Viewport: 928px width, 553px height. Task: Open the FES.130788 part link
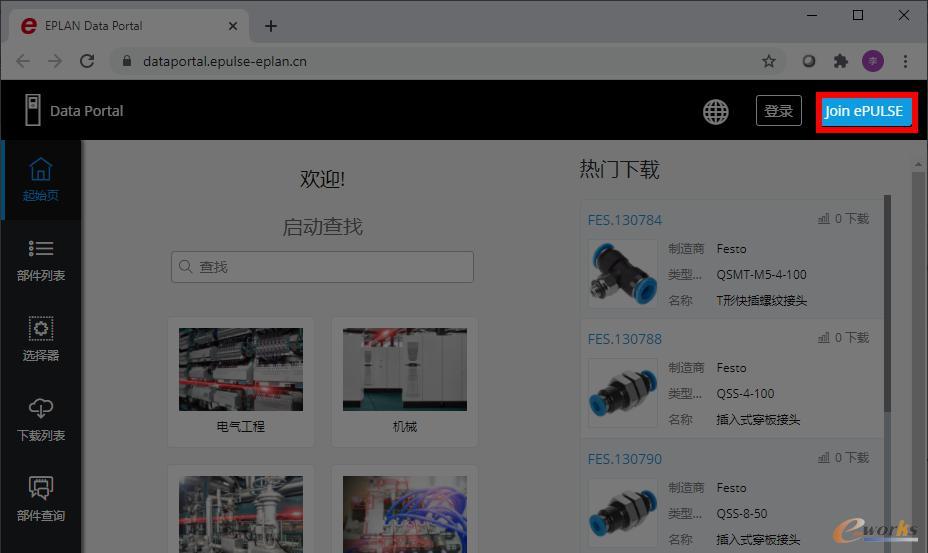pyautogui.click(x=624, y=339)
